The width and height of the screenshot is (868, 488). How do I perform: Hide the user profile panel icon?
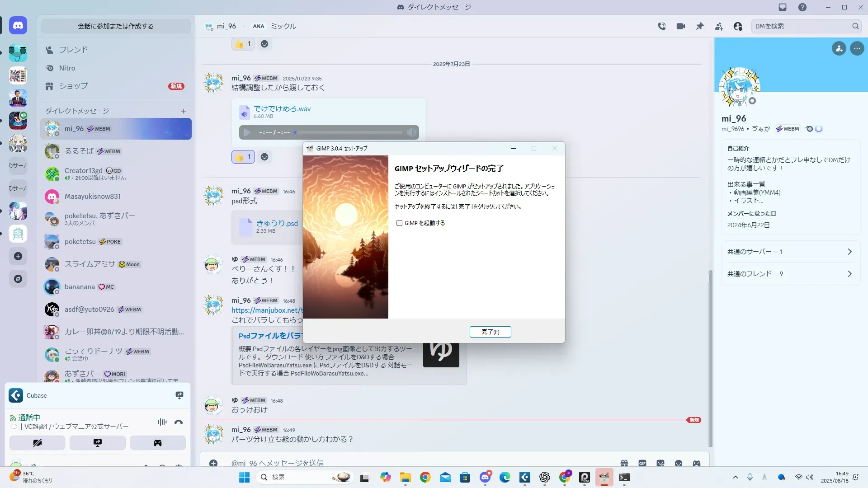tap(738, 26)
